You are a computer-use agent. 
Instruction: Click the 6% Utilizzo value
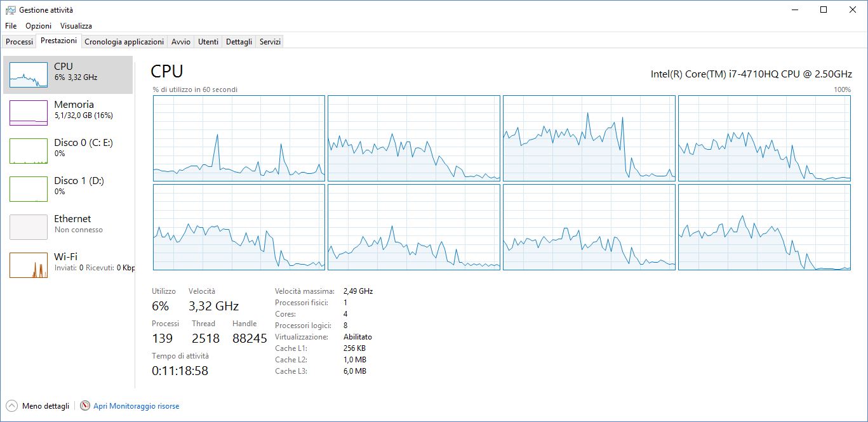[161, 306]
